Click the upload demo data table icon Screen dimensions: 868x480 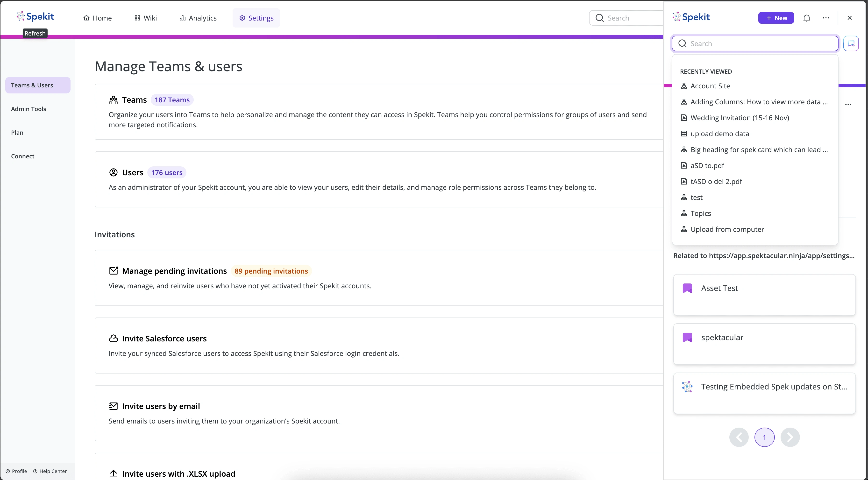click(x=684, y=134)
